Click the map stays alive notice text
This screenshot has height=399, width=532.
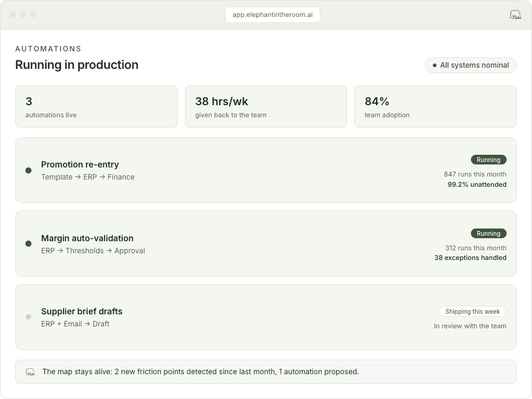(201, 372)
